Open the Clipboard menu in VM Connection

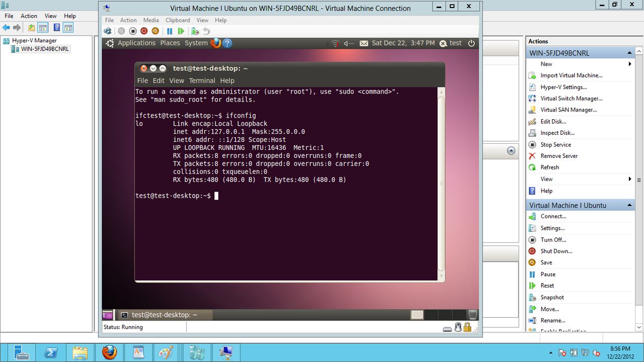pyautogui.click(x=178, y=20)
